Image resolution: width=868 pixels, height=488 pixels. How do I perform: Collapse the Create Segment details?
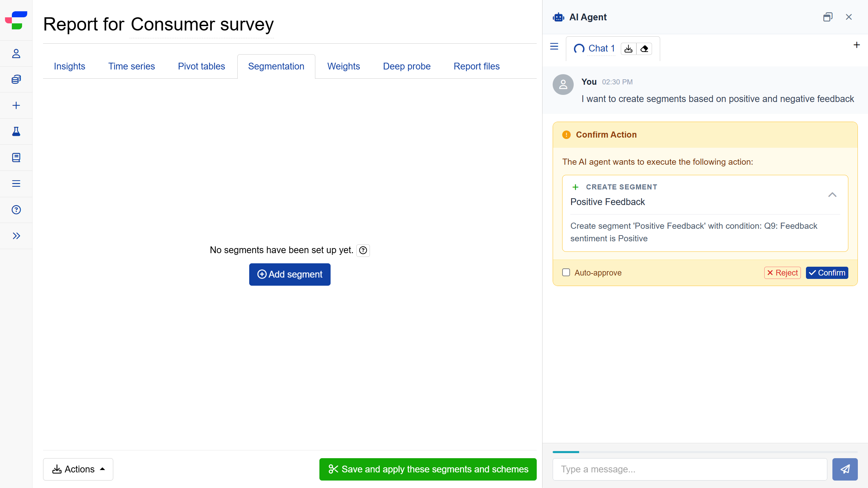click(832, 195)
